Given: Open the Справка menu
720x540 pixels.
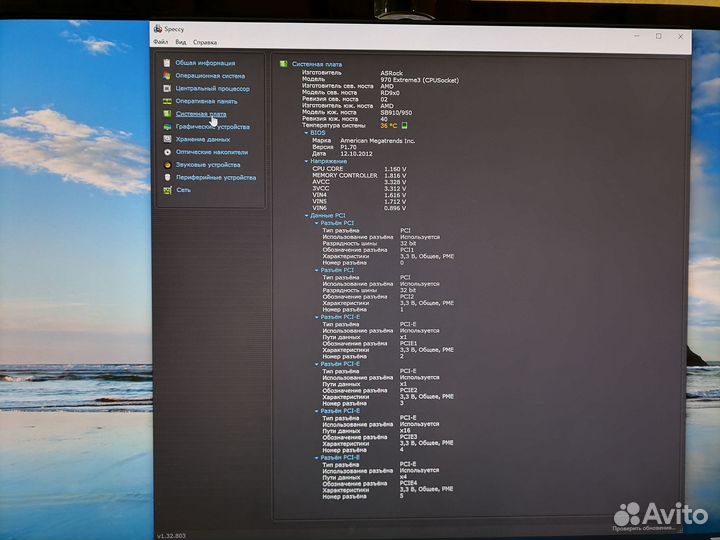Looking at the screenshot, I should pos(205,42).
